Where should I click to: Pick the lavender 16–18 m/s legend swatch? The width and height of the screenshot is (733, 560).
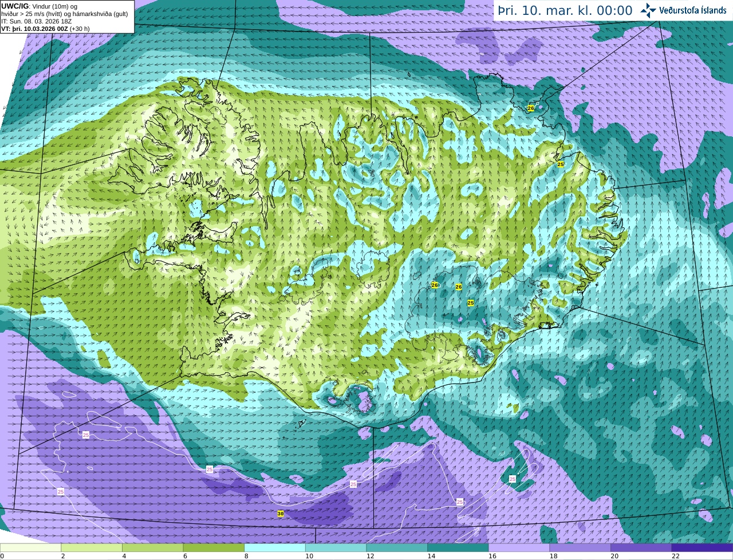click(x=519, y=547)
